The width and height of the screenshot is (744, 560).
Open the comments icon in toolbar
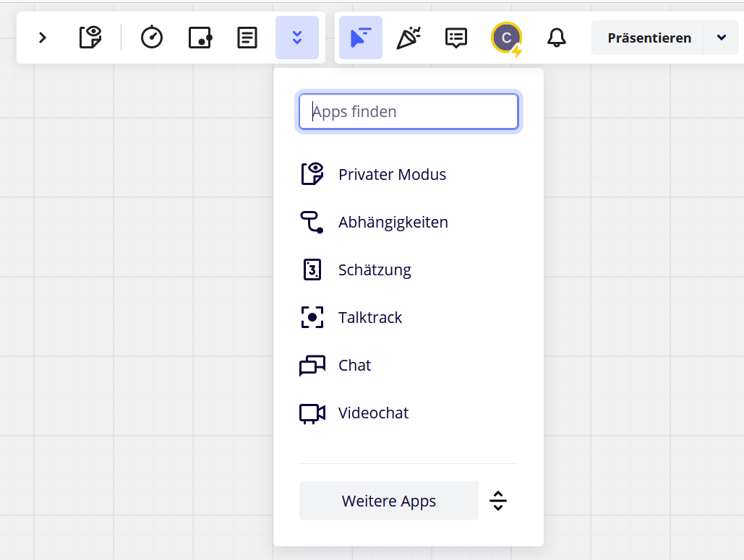[456, 38]
